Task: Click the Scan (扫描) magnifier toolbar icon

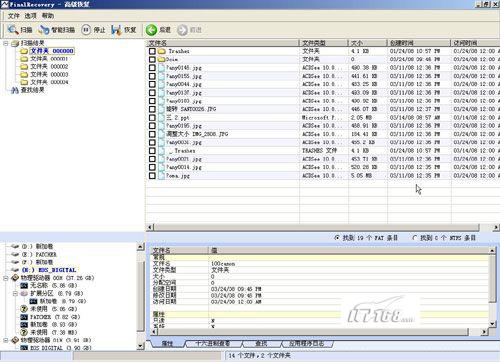Action: [x=13, y=30]
